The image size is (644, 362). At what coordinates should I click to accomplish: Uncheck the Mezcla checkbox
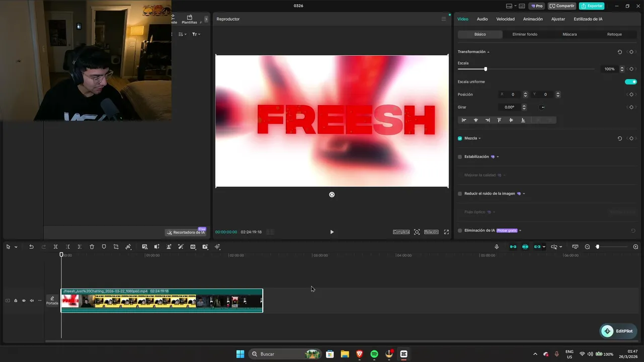pos(460,138)
